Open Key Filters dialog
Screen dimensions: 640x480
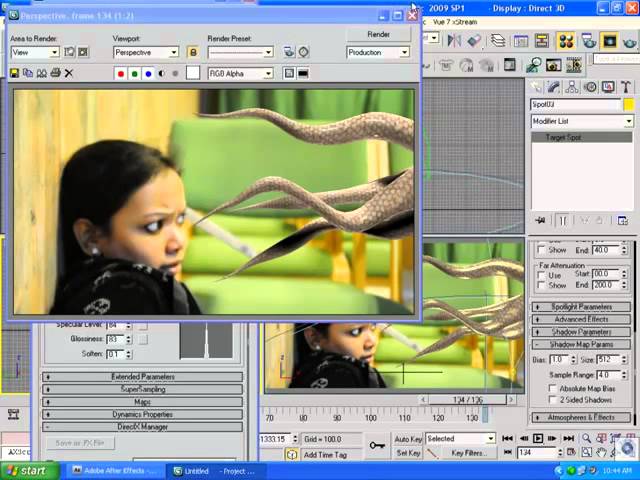[x=469, y=453]
